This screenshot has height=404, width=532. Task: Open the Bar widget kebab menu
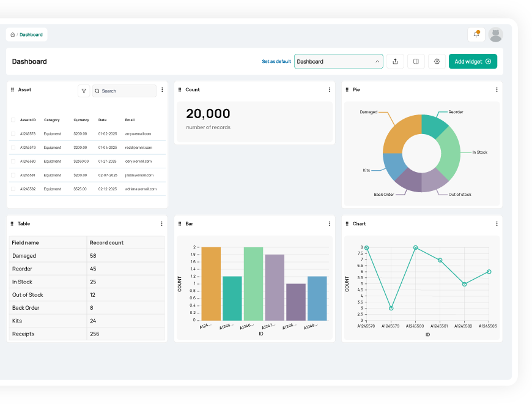pos(330,224)
